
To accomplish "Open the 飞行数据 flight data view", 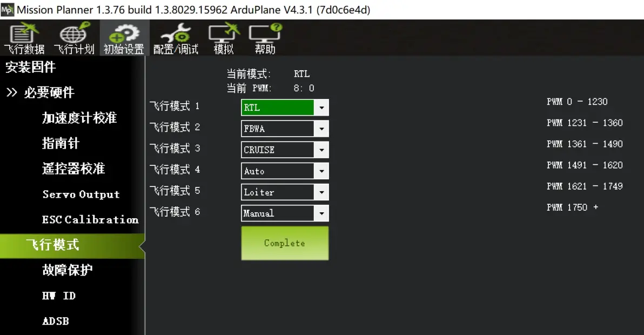I will click(x=24, y=39).
